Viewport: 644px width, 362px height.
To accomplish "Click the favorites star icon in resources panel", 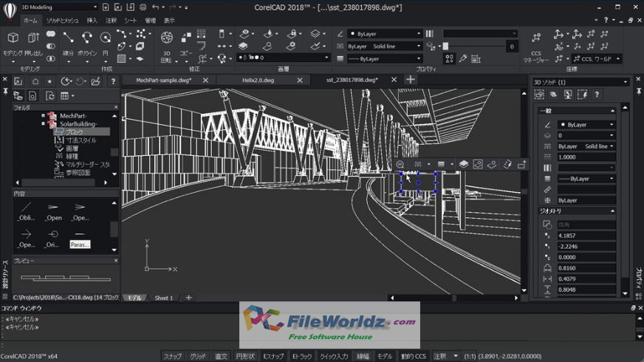I will click(49, 81).
